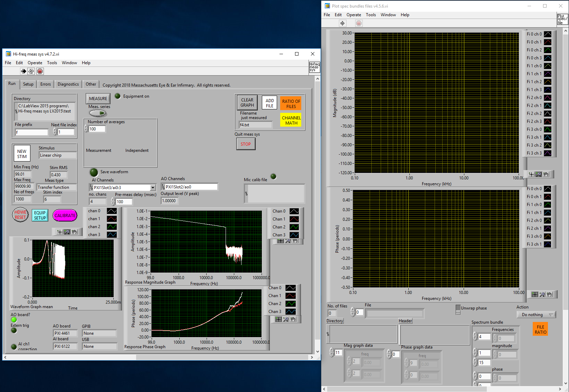The image size is (569, 392).
Task: Click the orange FILE RATIO button
Action: tap(540, 329)
